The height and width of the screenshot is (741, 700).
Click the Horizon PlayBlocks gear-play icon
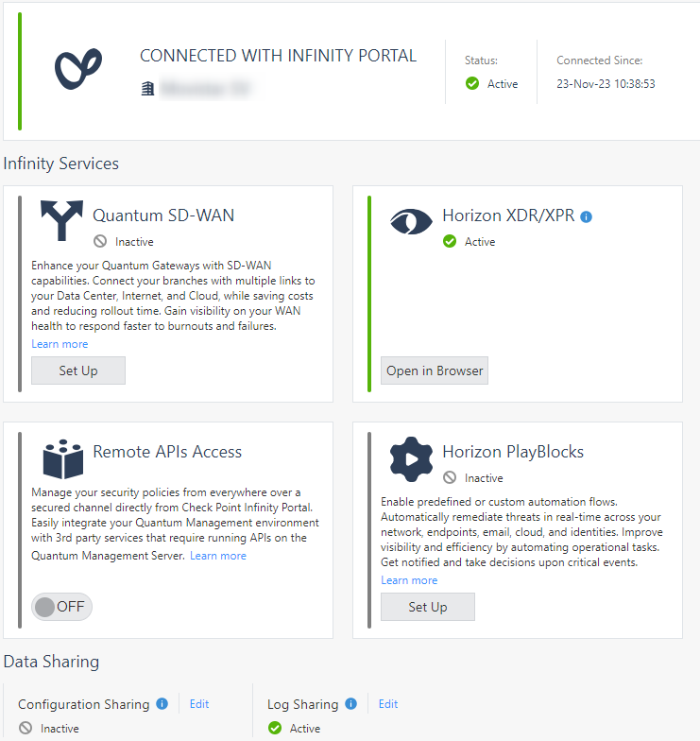click(x=412, y=459)
